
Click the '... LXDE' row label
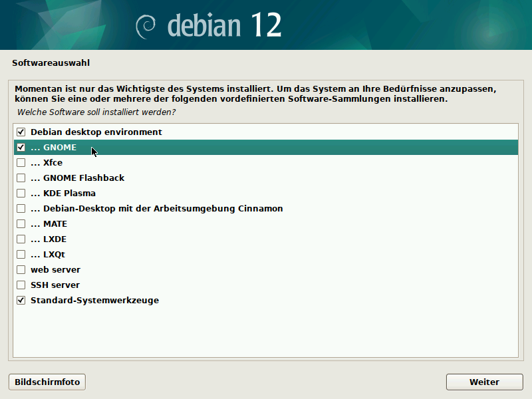49,239
